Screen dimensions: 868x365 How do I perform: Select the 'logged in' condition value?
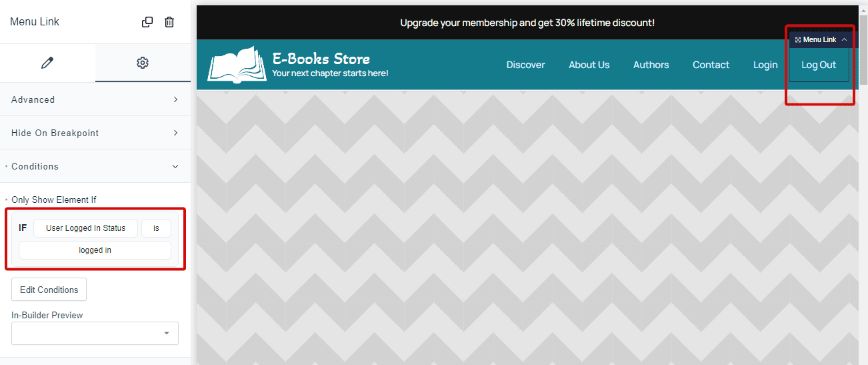95,250
